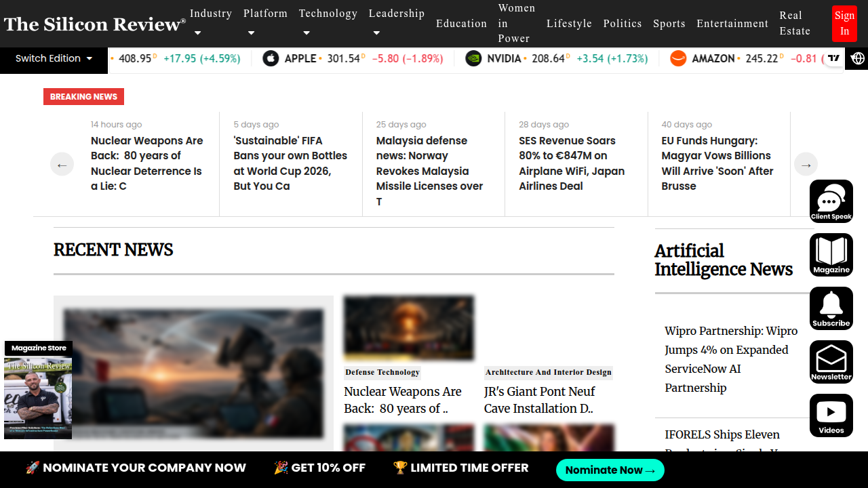Click the Breaking News red label
868x488 pixels.
point(83,96)
